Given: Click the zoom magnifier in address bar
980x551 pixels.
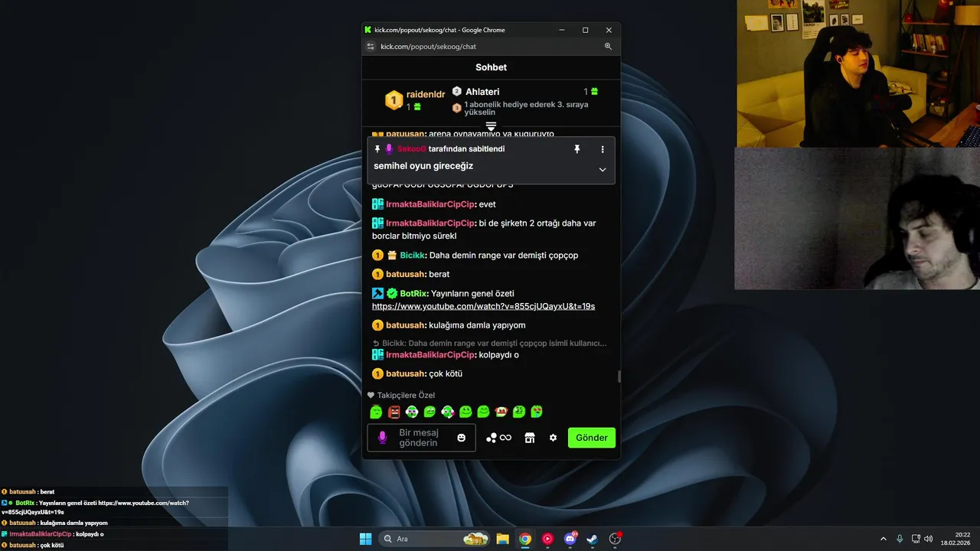Looking at the screenshot, I should (x=608, y=47).
